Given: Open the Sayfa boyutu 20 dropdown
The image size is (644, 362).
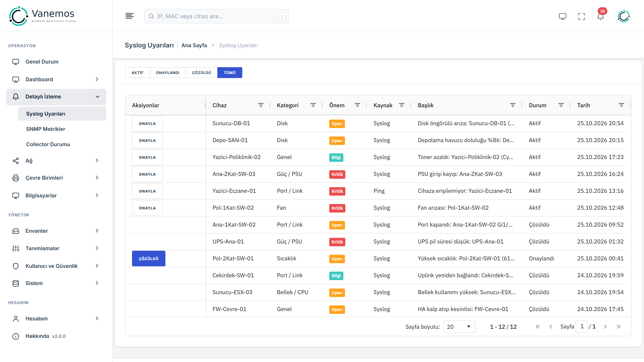Looking at the screenshot, I should click(x=459, y=327).
